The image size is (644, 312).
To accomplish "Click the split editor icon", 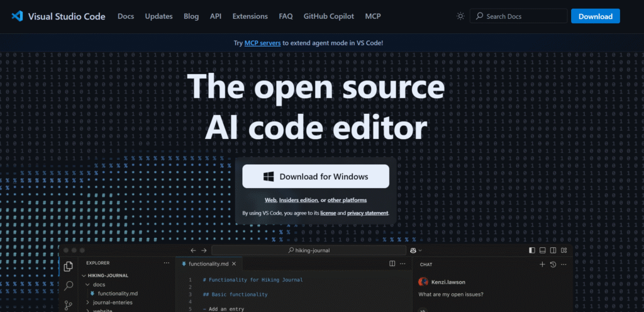I will pos(392,264).
